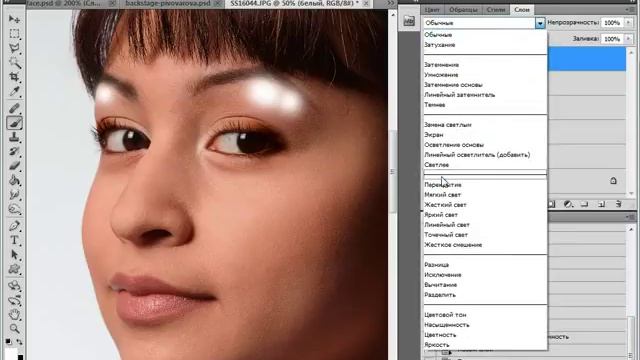Choose Экран blend mode
Screen dimensions: 640x360
(x=485, y=135)
